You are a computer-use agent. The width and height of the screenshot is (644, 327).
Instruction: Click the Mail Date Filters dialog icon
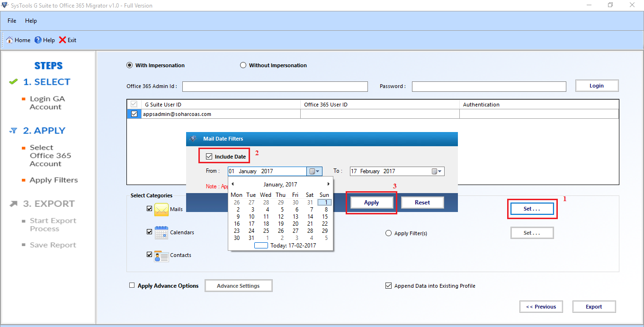pyautogui.click(x=193, y=139)
